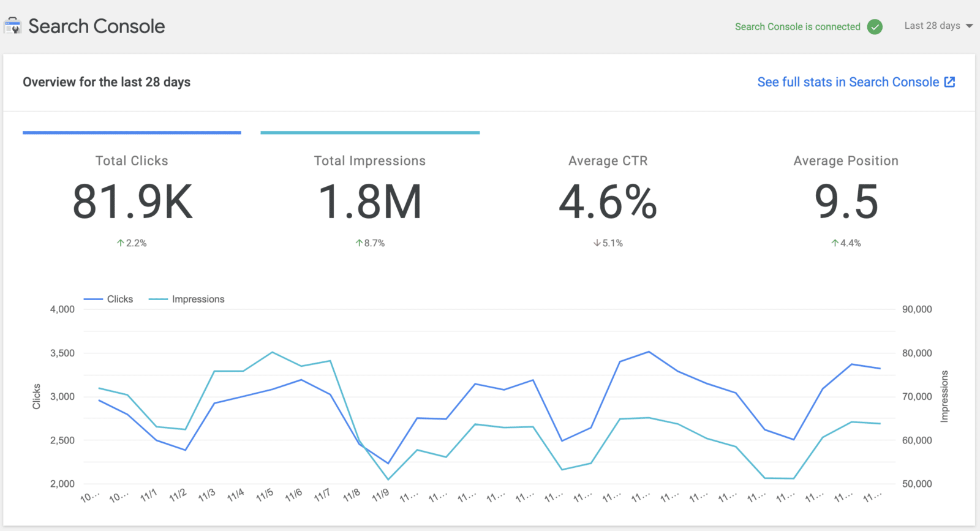Click the 81.9K total clicks value
980x531 pixels.
click(x=132, y=202)
